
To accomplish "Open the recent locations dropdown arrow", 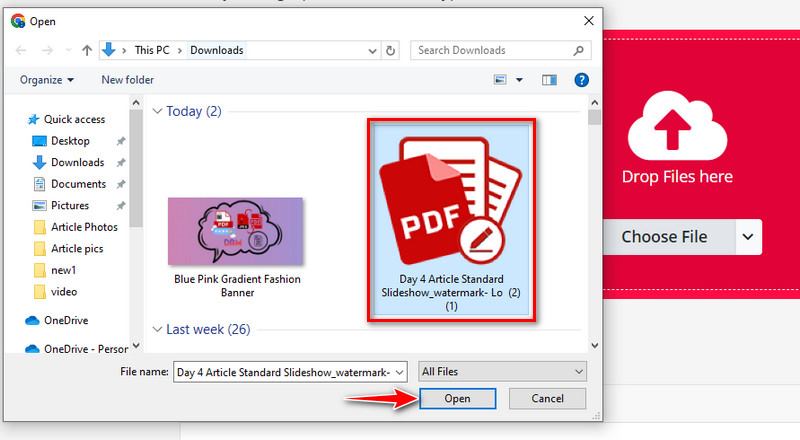I will 68,50.
